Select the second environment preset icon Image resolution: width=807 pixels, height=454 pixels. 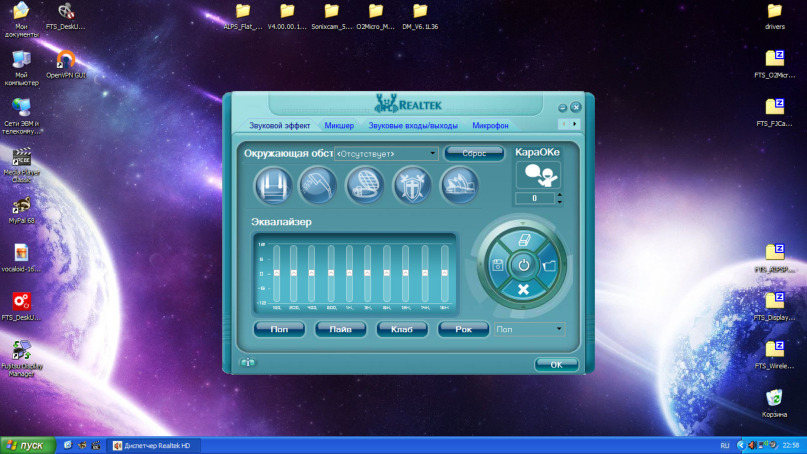pos(319,185)
